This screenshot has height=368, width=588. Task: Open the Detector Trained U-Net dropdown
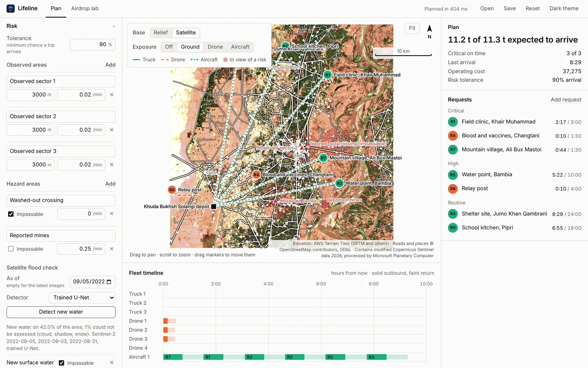[82, 298]
